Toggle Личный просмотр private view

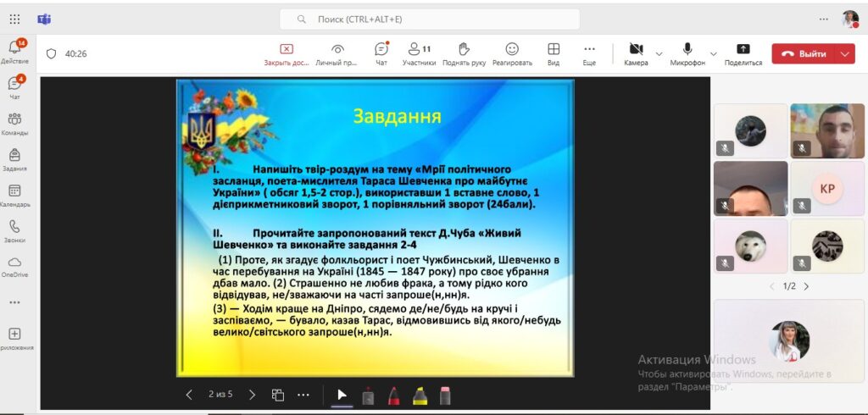coord(337,53)
